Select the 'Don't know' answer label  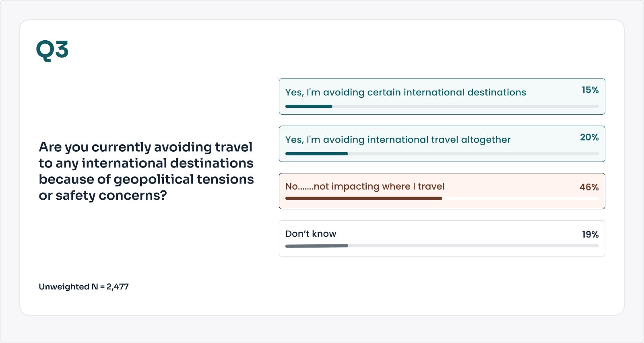[311, 234]
